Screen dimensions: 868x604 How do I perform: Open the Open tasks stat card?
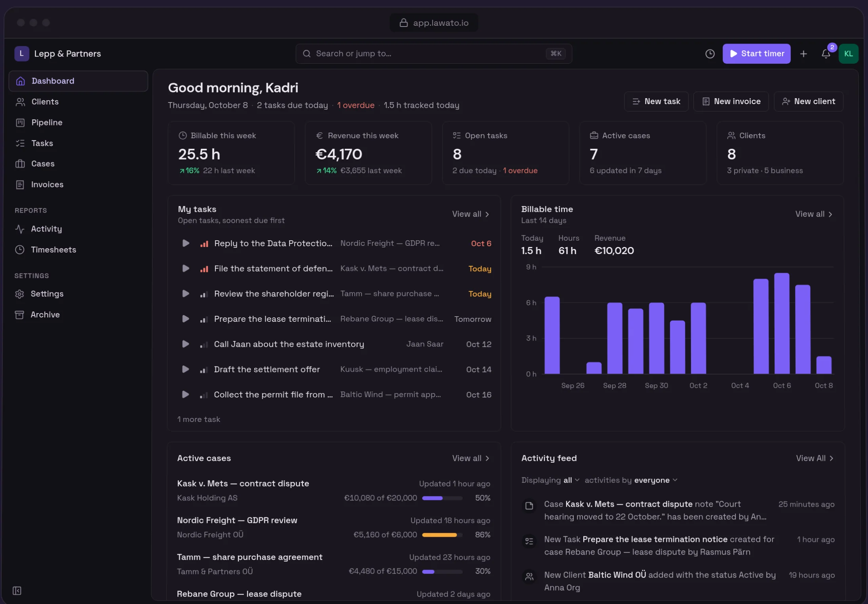(505, 153)
